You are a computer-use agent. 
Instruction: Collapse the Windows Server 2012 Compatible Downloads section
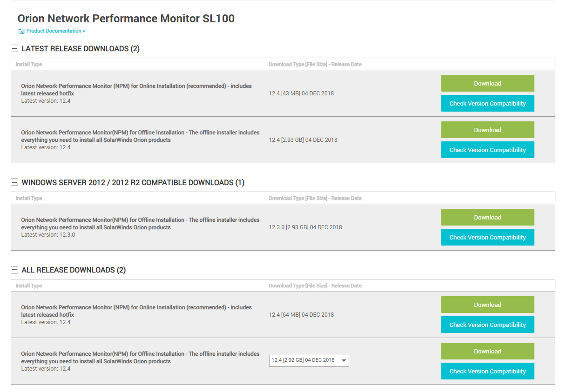pos(14,182)
